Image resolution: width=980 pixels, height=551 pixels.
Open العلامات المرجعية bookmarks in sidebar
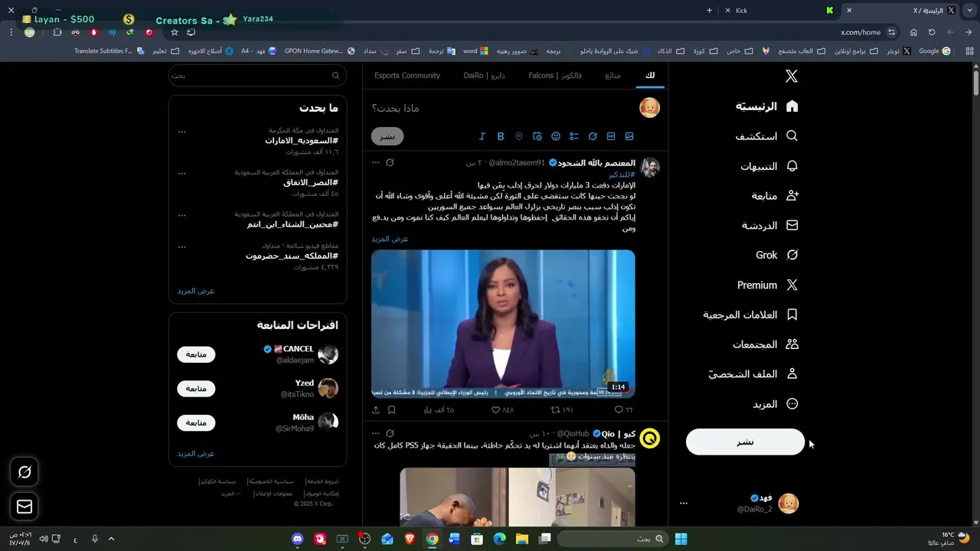click(750, 315)
